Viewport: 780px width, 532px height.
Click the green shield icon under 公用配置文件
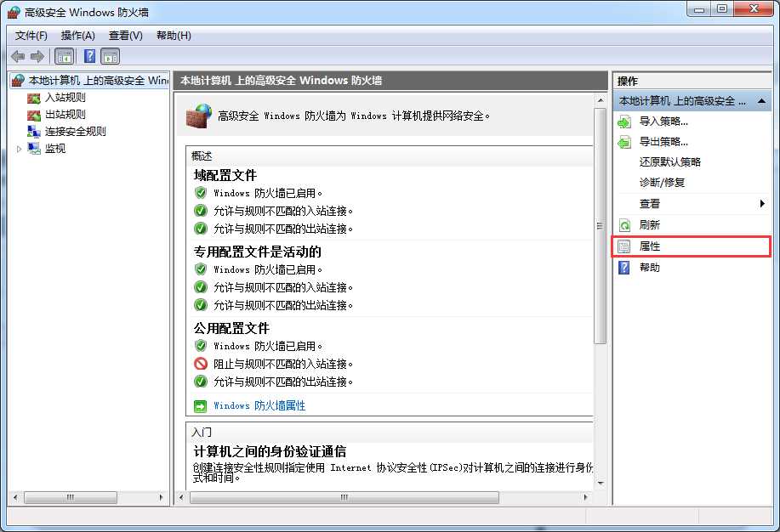click(201, 346)
